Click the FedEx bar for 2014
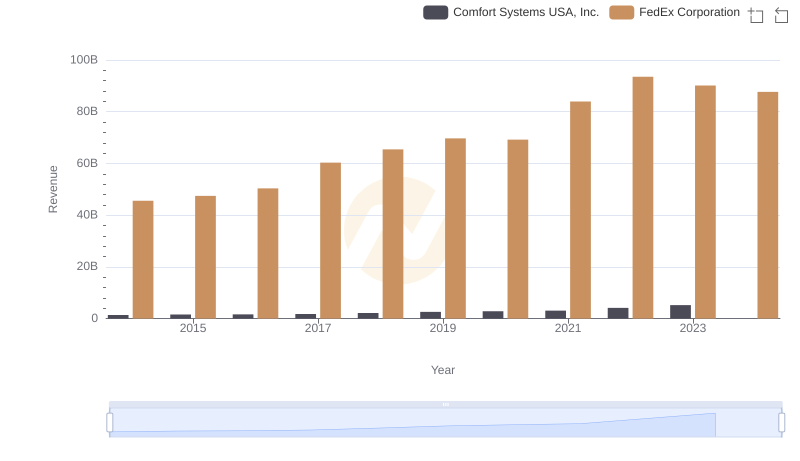800x461 pixels. [143, 260]
